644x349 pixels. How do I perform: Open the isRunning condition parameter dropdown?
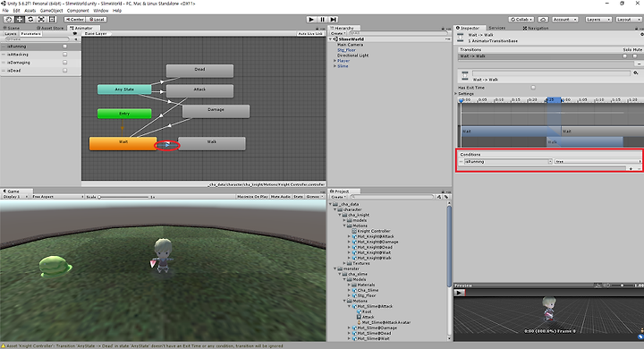[508, 162]
